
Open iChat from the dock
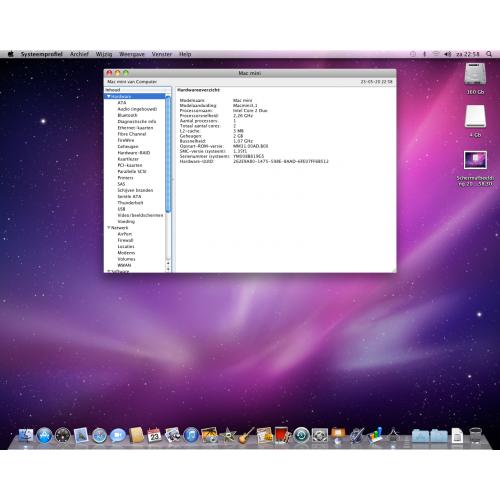click(118, 435)
